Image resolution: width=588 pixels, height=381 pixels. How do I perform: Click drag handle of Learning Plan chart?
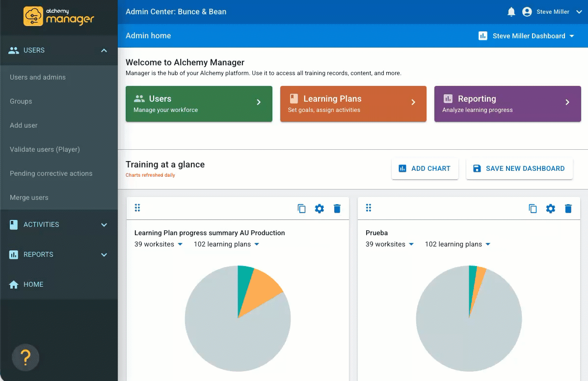(x=137, y=208)
